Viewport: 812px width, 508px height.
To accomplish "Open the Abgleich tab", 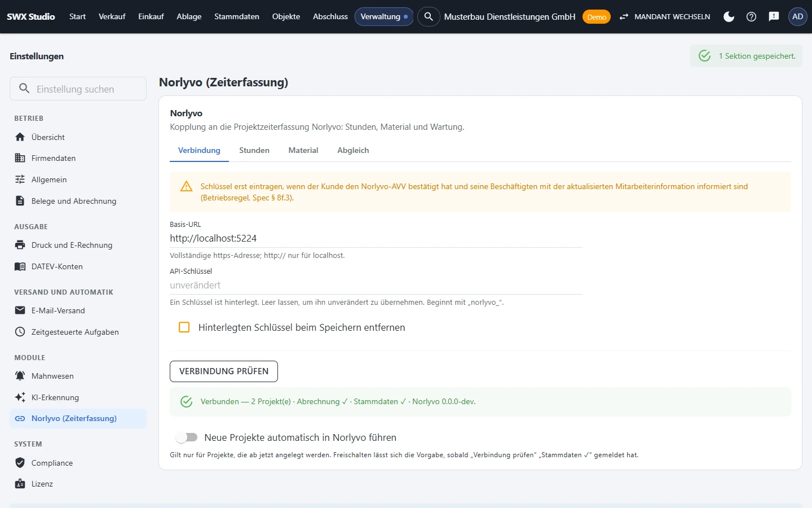I will 353,150.
